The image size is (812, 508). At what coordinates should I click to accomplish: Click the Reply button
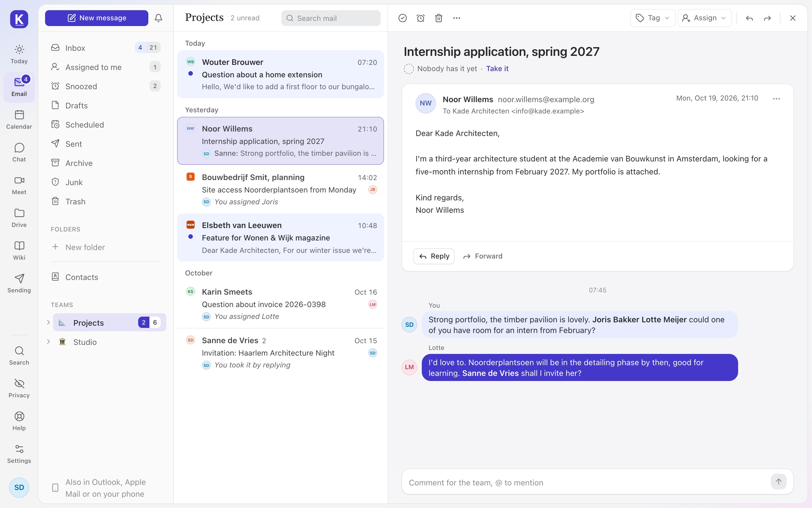tap(434, 256)
